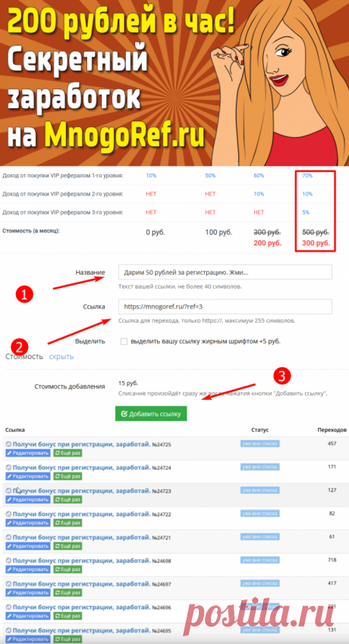Viewport: 349px width, 644px height.
Task: Click the 'скрыть' link next to Стоимость
Action: tap(61, 357)
